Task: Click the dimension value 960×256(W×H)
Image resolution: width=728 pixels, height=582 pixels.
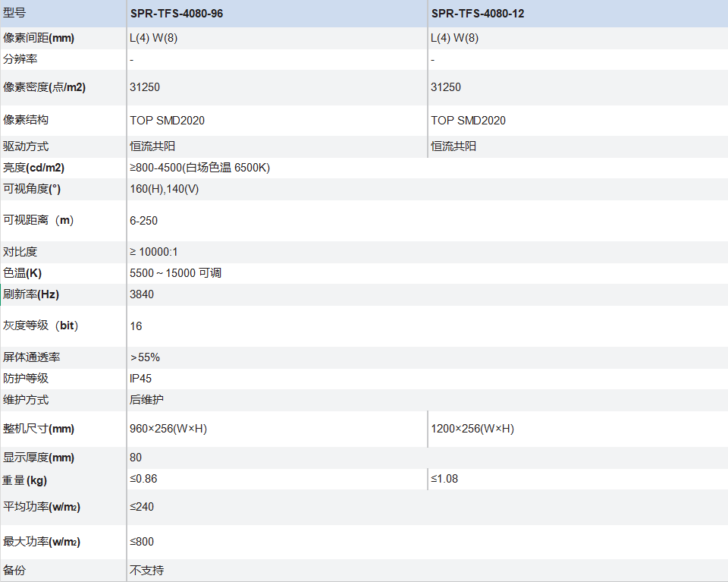Action: [168, 429]
